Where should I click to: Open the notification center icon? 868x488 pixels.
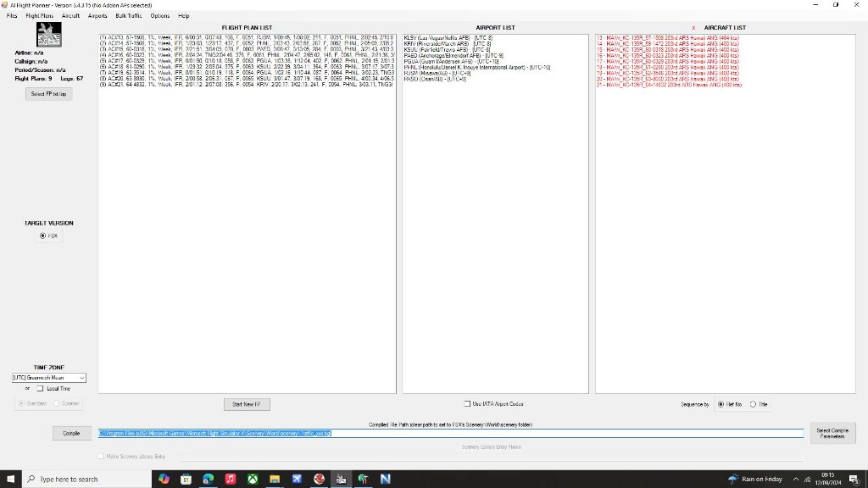click(854, 480)
